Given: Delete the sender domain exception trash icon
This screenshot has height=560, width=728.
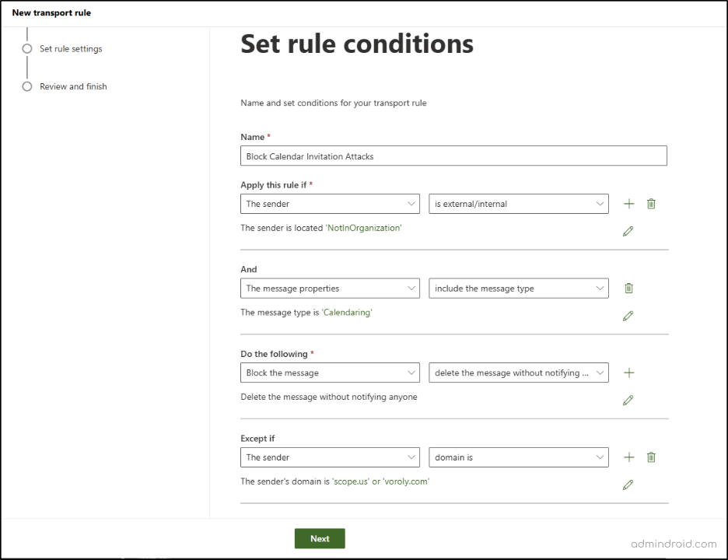Looking at the screenshot, I should point(651,457).
